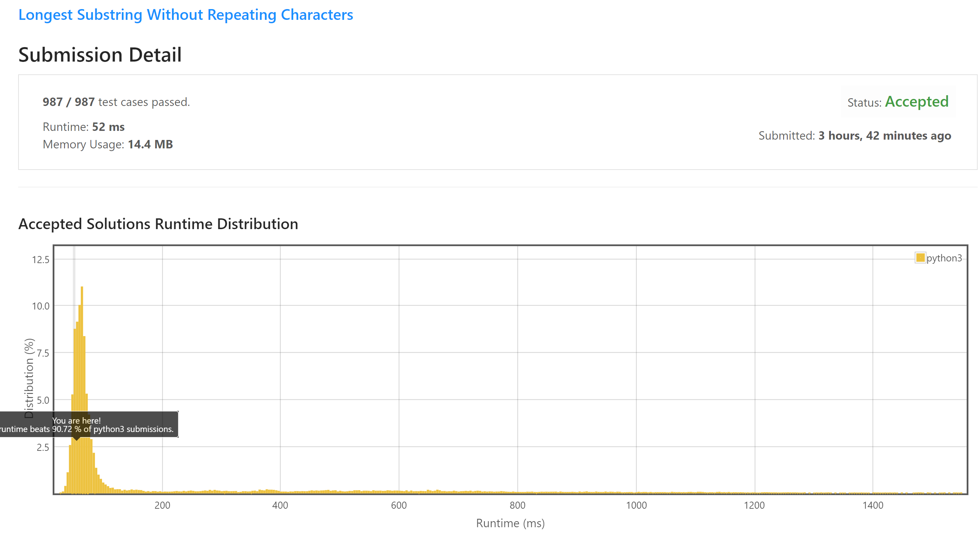Click the green Accepted status text
Screen dimensions: 980x541
[916, 102]
